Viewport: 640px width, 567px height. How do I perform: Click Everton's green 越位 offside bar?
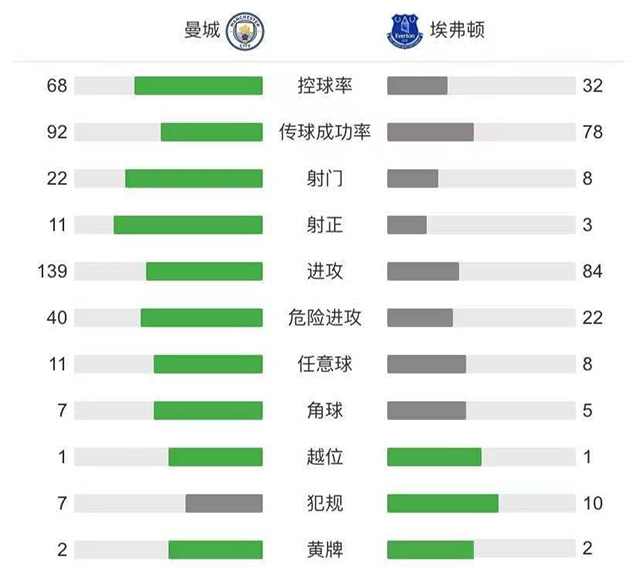(434, 457)
